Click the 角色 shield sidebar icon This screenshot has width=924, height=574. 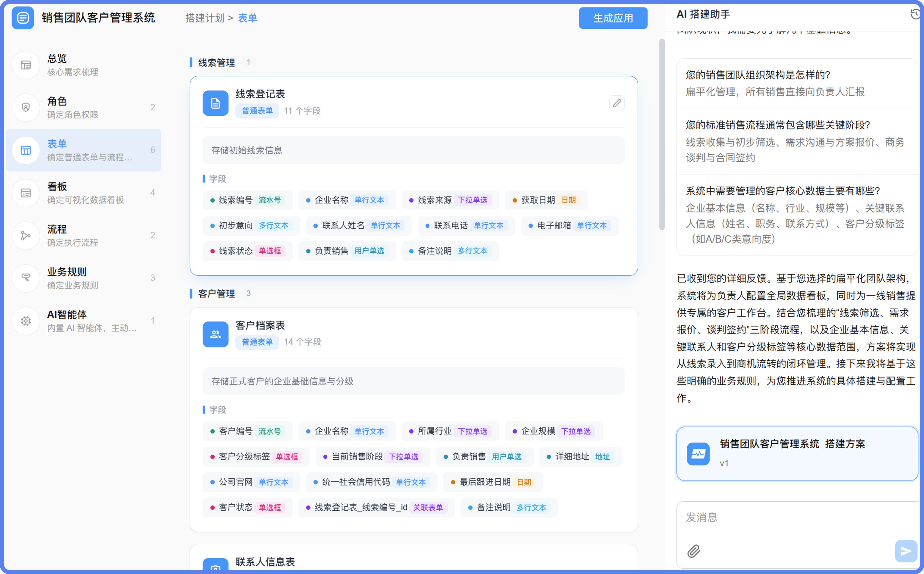26,108
